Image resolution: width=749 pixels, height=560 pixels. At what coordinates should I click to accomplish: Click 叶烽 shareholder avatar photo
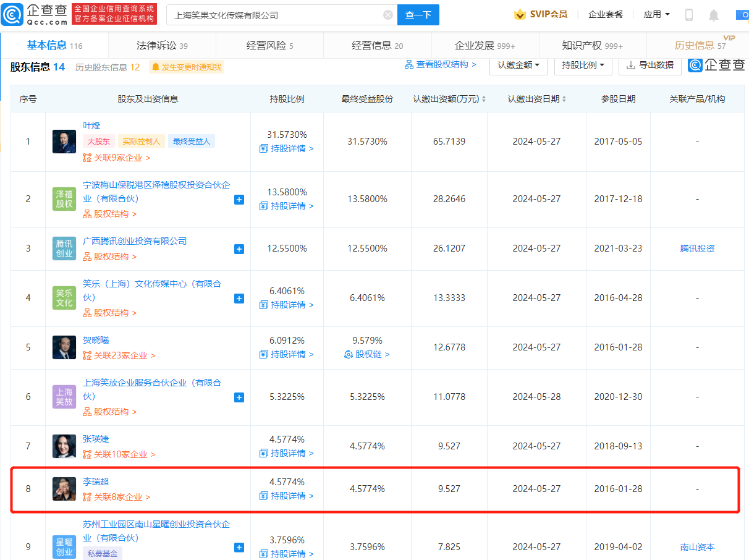point(64,142)
